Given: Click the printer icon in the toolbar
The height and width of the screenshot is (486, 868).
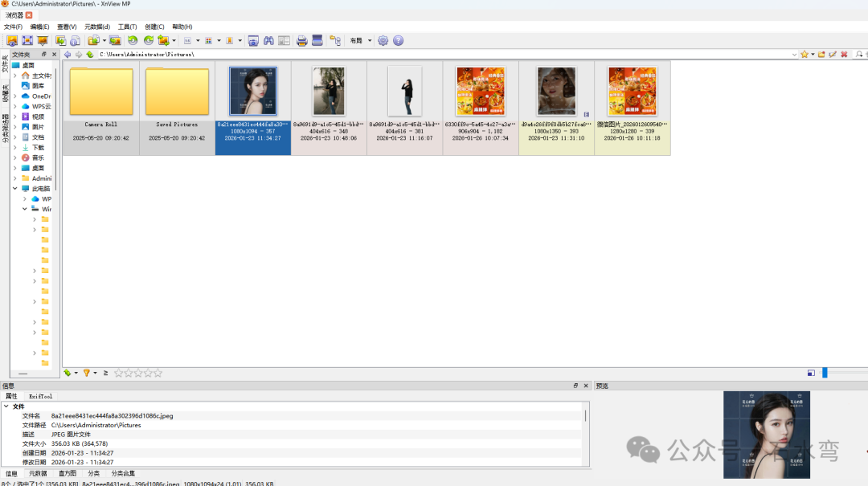Looking at the screenshot, I should 301,40.
